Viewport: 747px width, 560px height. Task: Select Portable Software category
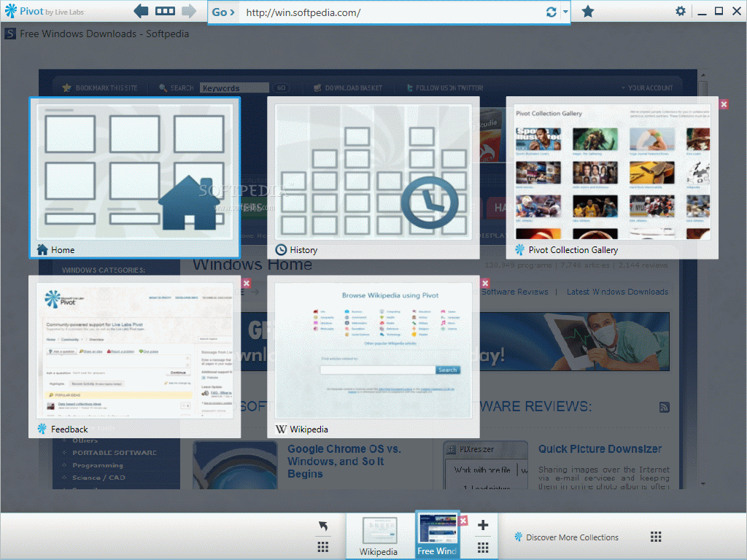(x=115, y=453)
